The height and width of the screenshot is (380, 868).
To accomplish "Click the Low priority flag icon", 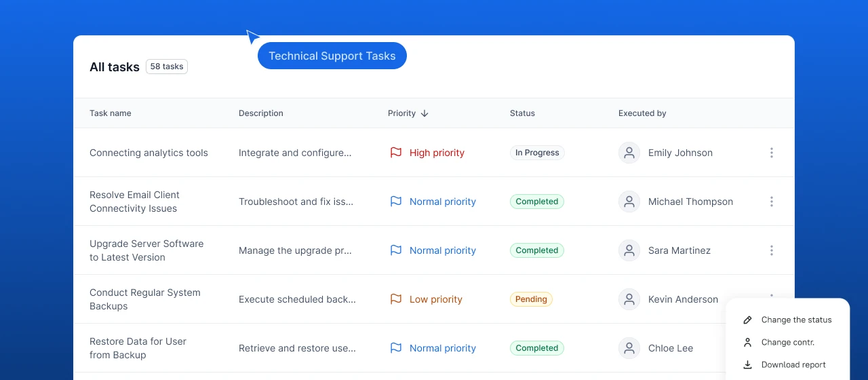I will tap(396, 299).
